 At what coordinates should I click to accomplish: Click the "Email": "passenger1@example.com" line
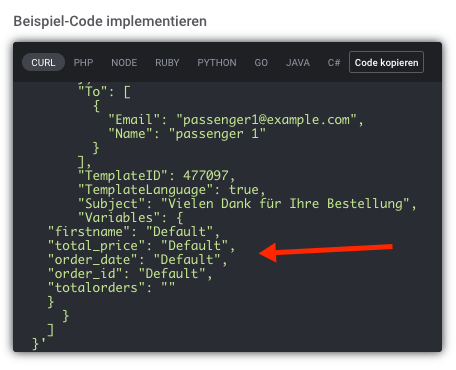click(x=236, y=120)
